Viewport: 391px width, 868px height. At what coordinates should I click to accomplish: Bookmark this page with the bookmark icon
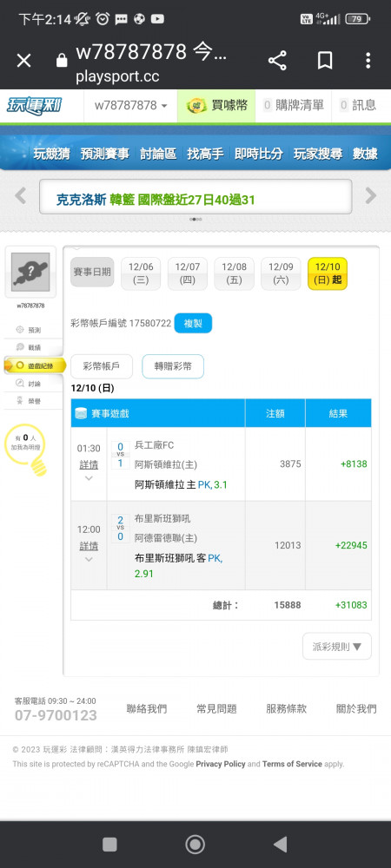[325, 61]
